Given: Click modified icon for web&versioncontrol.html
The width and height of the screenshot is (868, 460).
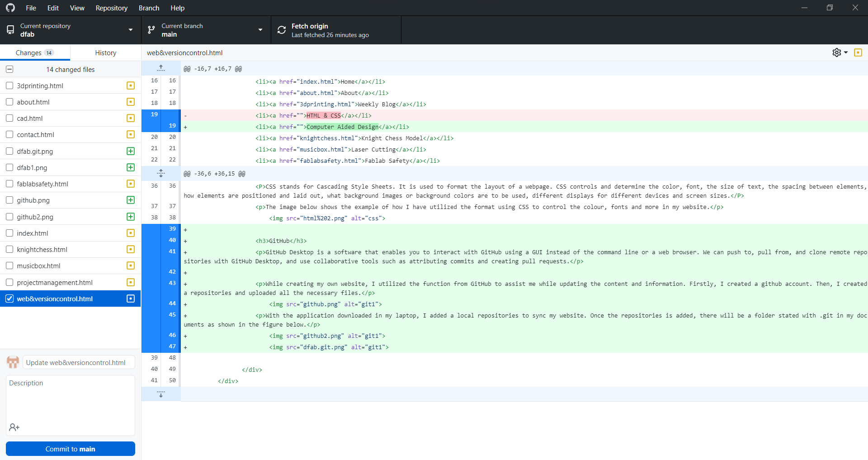Looking at the screenshot, I should [131, 299].
